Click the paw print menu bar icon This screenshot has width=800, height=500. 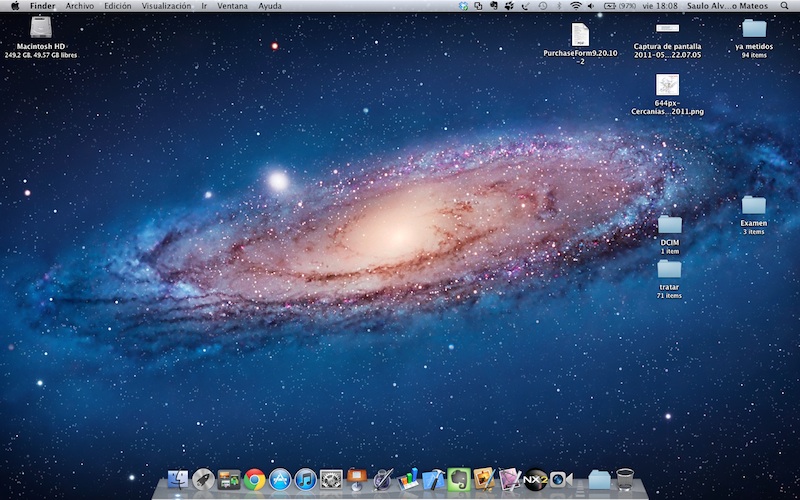(x=509, y=6)
